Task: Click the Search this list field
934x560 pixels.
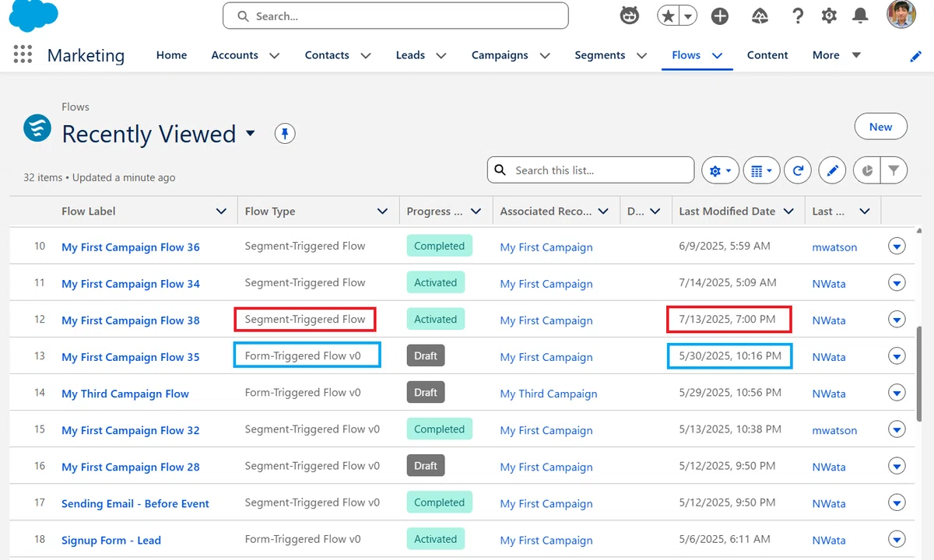Action: pos(591,170)
